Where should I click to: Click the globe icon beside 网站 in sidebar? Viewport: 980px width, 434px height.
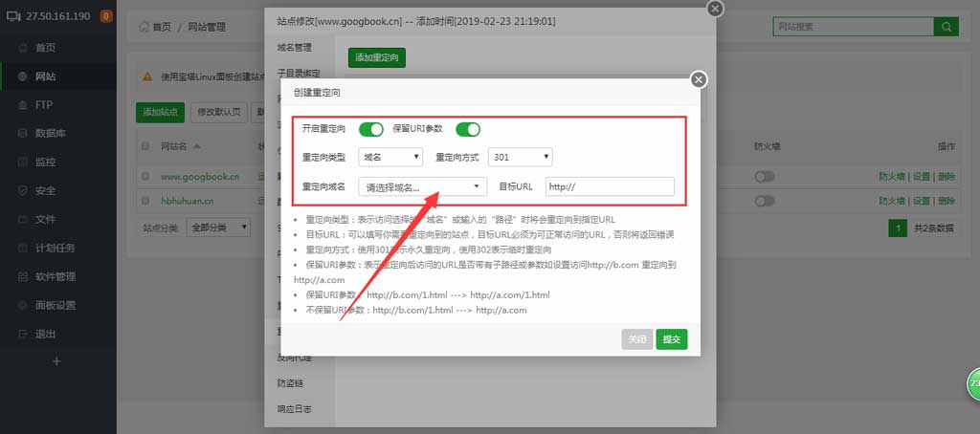pos(23,76)
